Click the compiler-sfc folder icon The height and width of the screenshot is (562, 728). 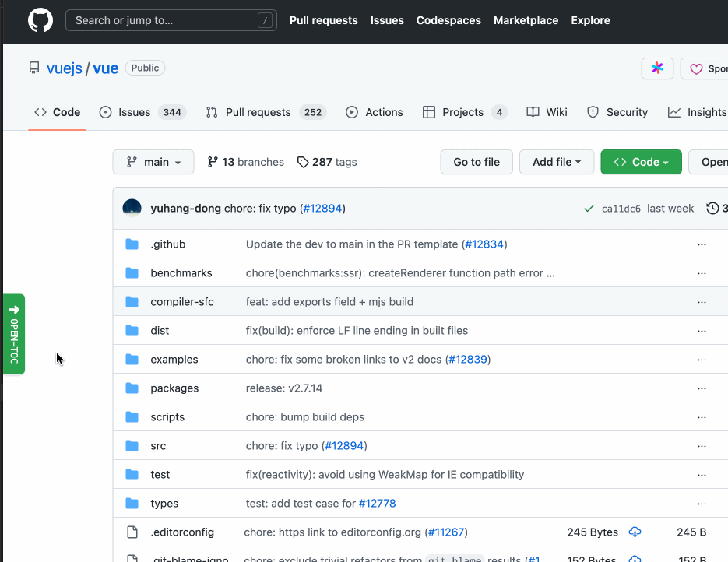tap(132, 302)
